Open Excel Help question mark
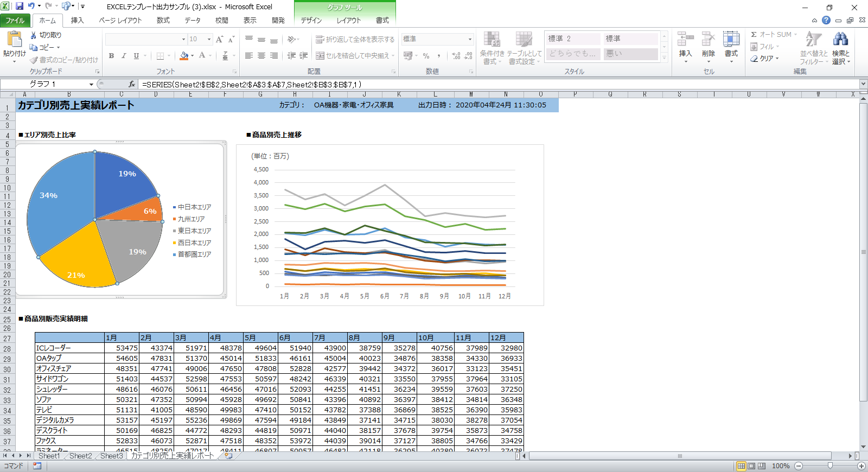 826,20
